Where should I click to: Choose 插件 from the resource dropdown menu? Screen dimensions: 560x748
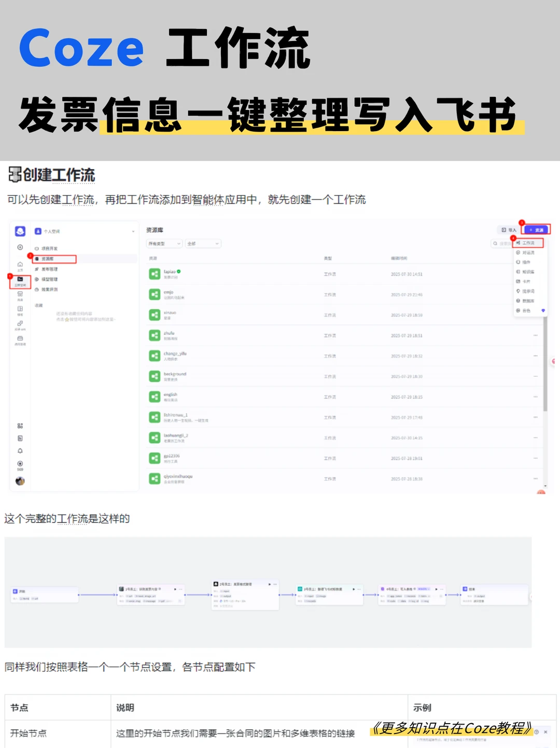coord(528,262)
